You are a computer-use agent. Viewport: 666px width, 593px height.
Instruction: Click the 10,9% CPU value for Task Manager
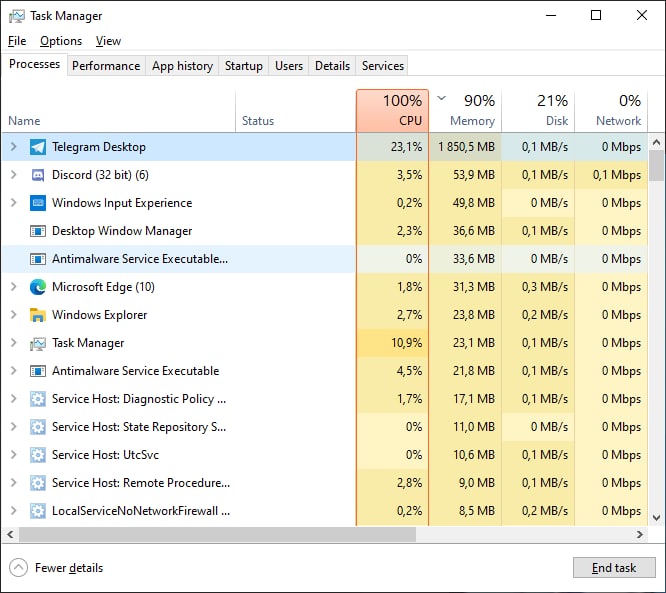point(406,343)
